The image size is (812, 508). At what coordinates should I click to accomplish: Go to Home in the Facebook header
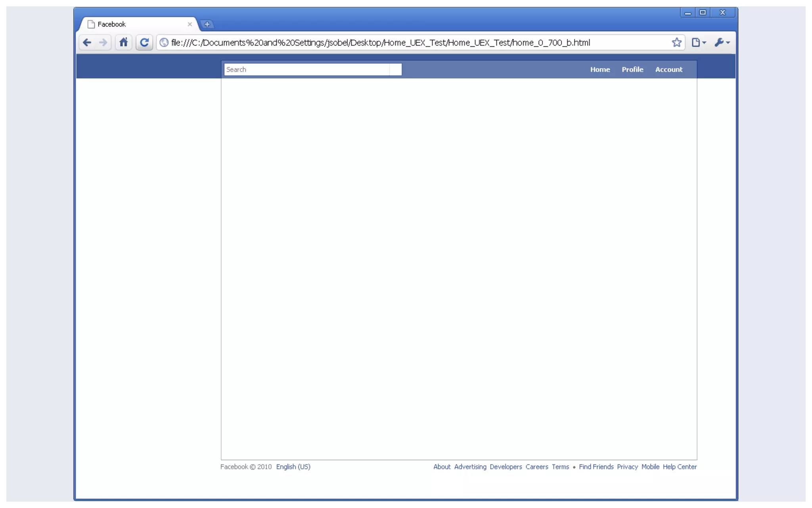600,69
